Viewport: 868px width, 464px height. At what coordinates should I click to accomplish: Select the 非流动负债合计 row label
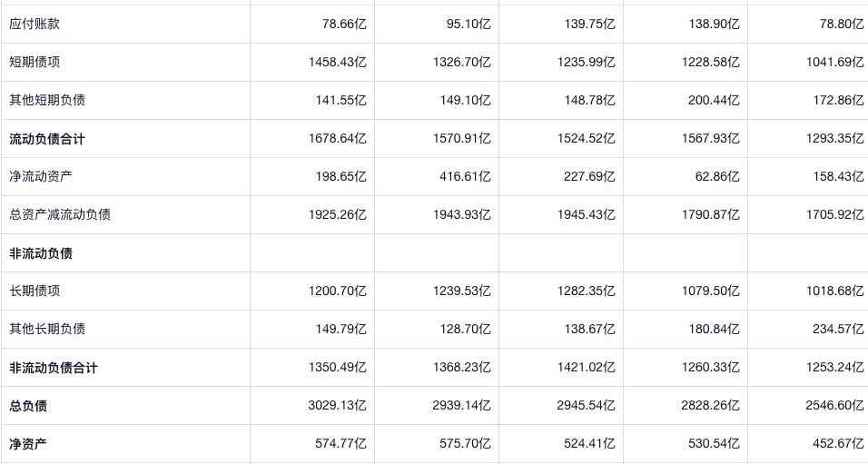[54, 368]
